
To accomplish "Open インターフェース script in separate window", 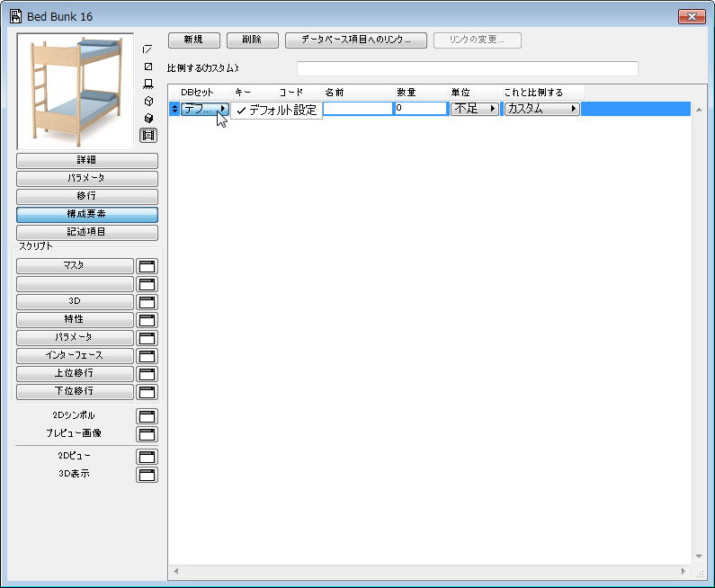I will pyautogui.click(x=147, y=356).
